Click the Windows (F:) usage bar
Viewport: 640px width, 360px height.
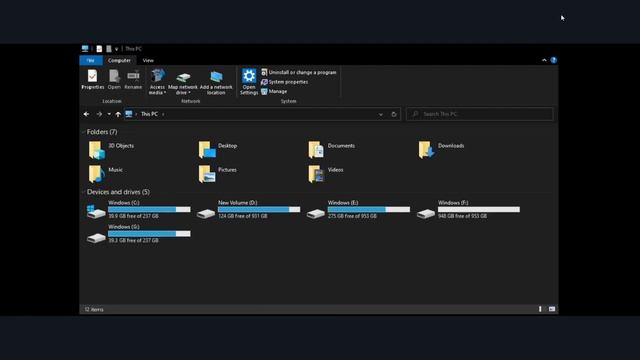(479, 209)
